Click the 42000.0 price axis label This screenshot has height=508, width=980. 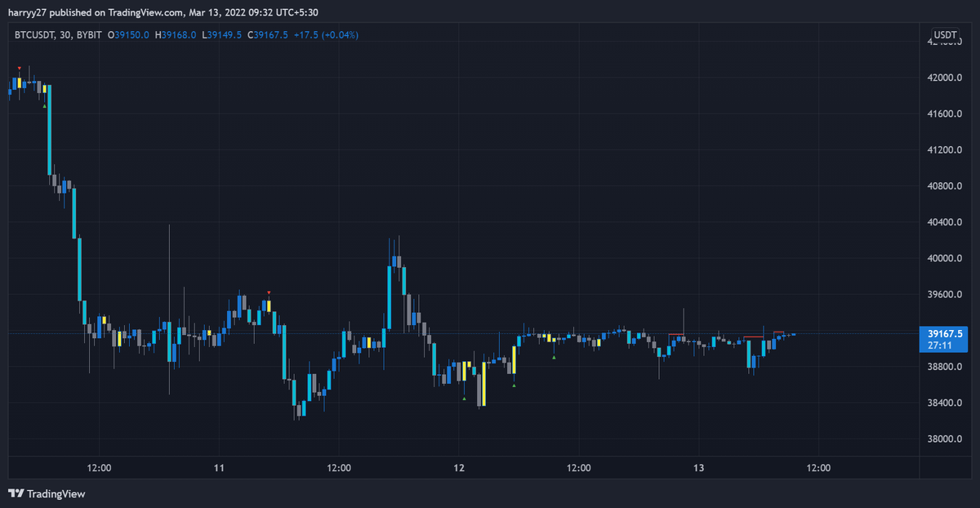click(943, 77)
